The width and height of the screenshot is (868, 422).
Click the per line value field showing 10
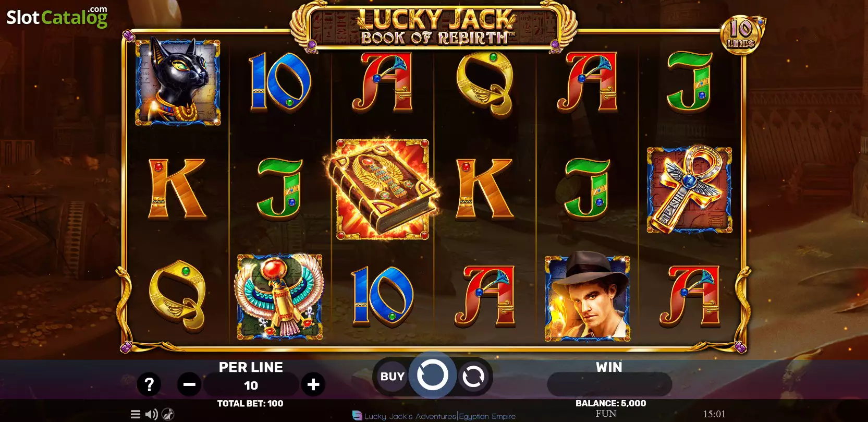point(251,385)
